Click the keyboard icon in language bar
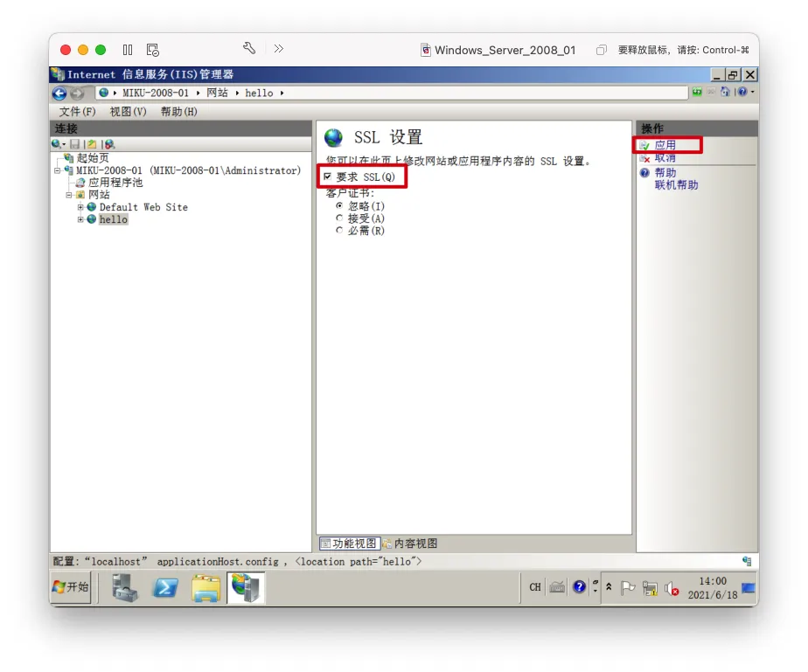The width and height of the screenshot is (808, 672). pos(556,587)
